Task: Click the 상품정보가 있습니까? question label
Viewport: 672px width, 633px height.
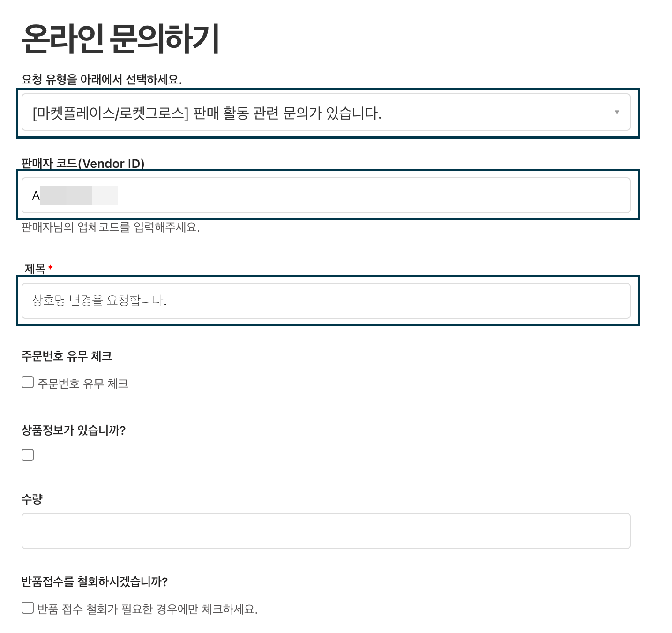Action: tap(73, 430)
